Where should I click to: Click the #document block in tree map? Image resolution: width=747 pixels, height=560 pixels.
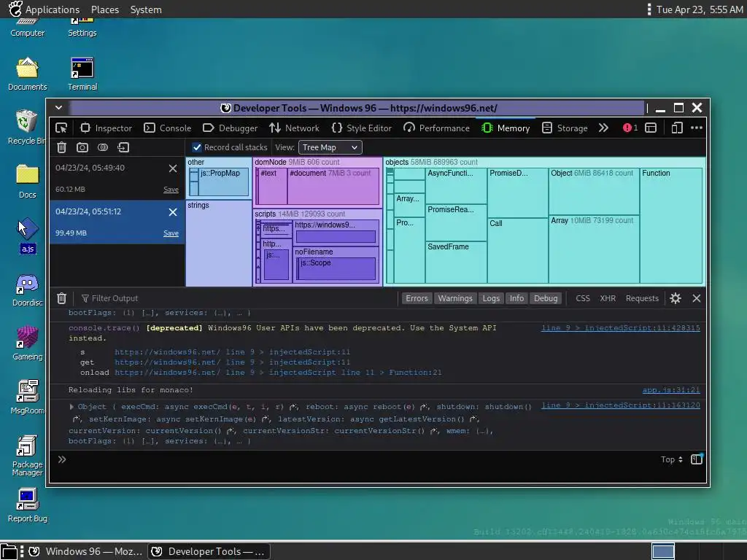coord(333,187)
